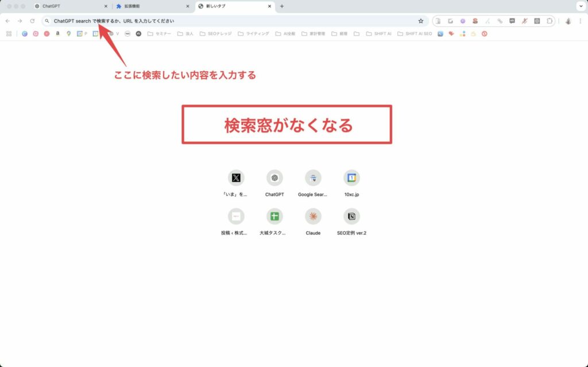This screenshot has width=588, height=367.
Task: Click the Extensions puzzle icon
Action: pyautogui.click(x=550, y=20)
